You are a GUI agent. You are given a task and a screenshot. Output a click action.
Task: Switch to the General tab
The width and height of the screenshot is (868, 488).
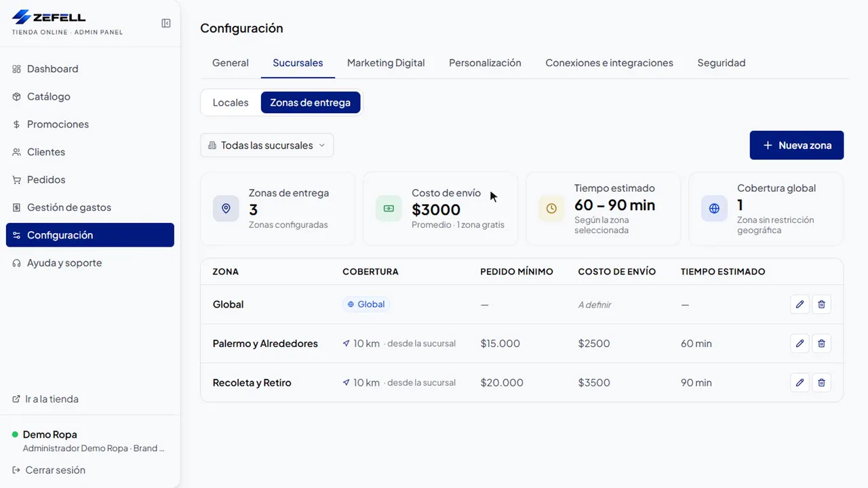tap(231, 63)
